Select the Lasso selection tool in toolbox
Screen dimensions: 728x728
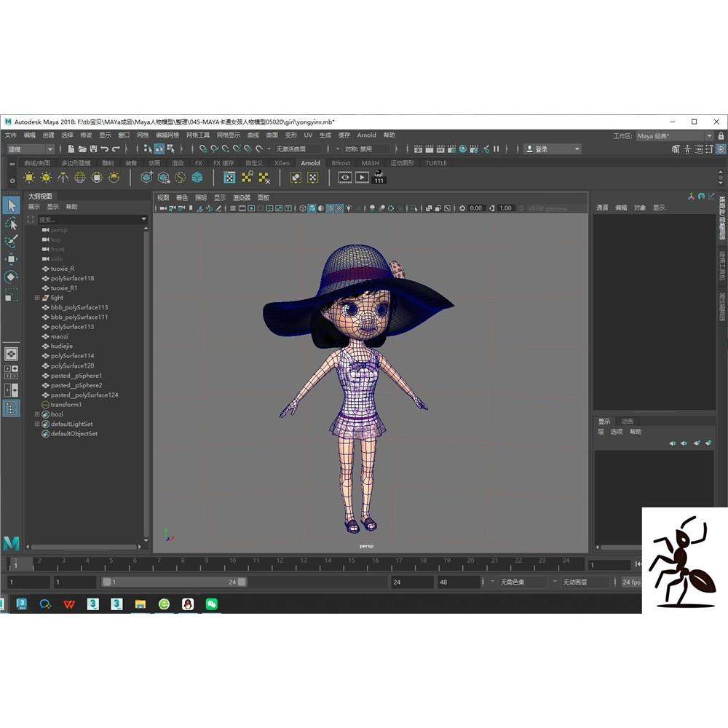tap(10, 223)
